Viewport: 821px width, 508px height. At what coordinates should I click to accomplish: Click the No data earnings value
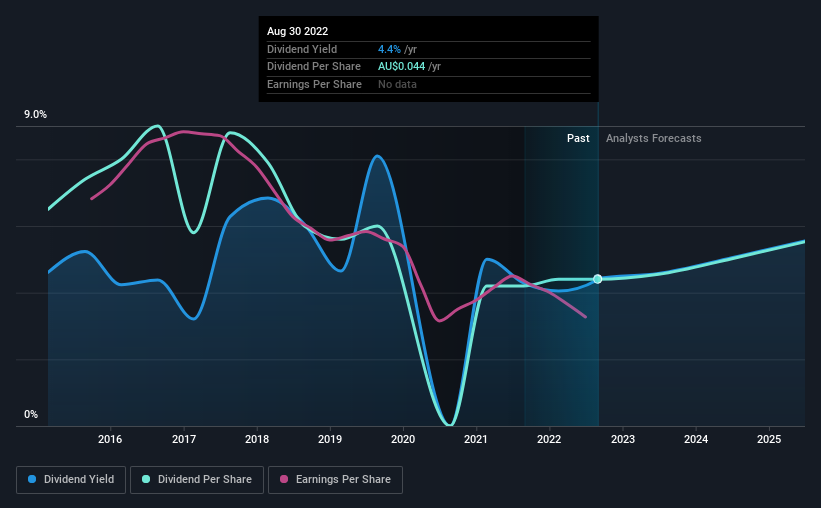point(397,84)
